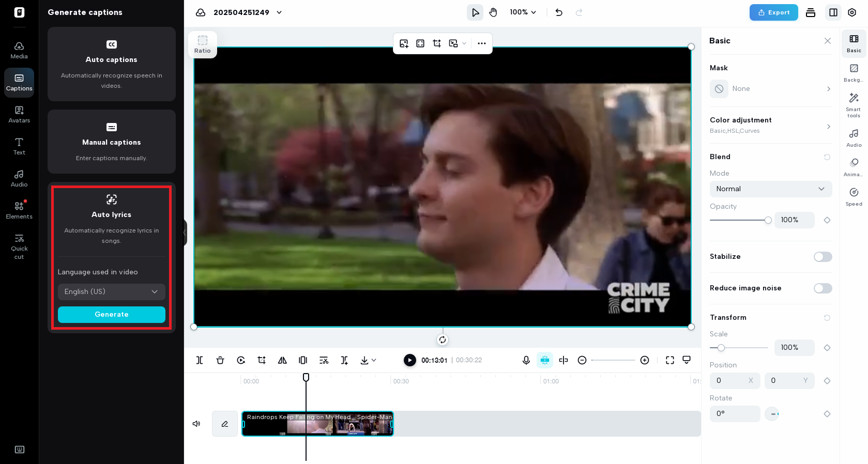Click the align to playhead split icon

(x=564, y=360)
